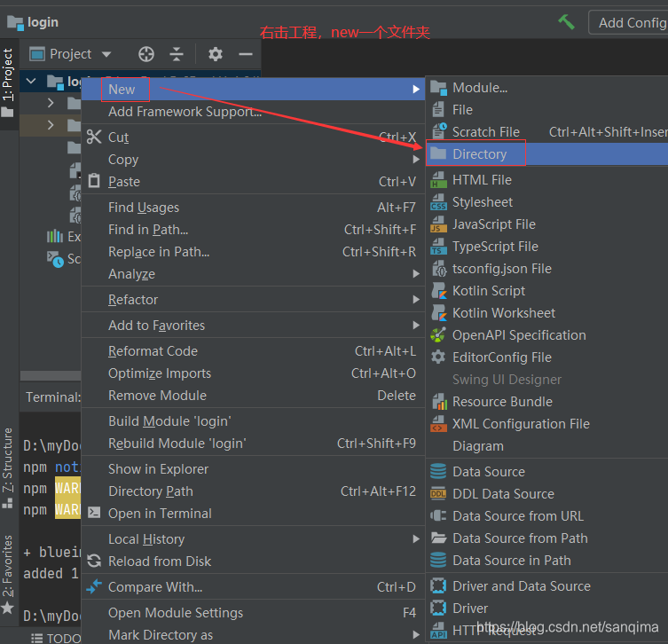Click the Driver and Data Source icon
668x644 pixels.
tap(438, 585)
